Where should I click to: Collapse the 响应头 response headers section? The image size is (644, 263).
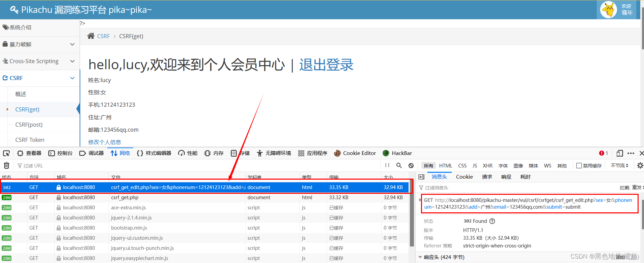pos(420,257)
